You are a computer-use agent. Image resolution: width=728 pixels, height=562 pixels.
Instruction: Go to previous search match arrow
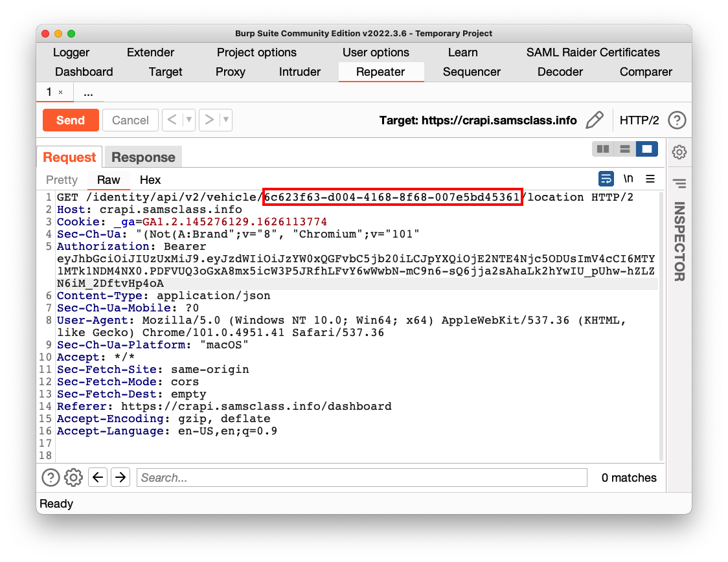point(98,477)
